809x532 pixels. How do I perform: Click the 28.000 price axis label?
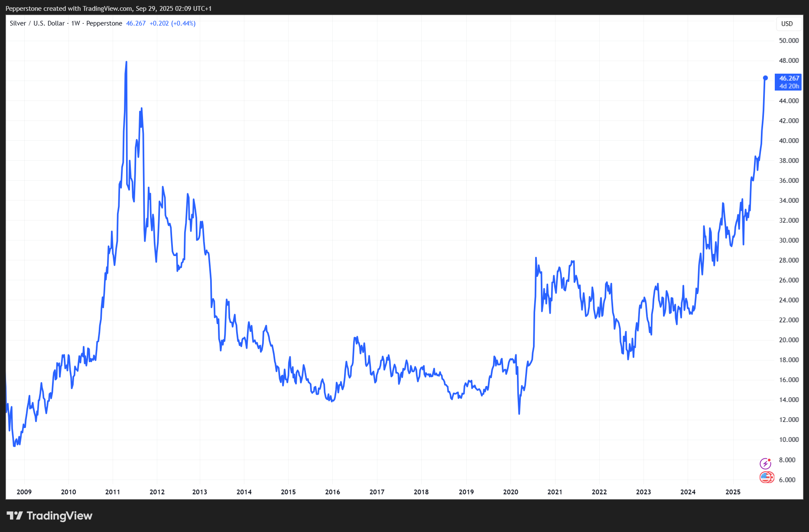click(789, 260)
